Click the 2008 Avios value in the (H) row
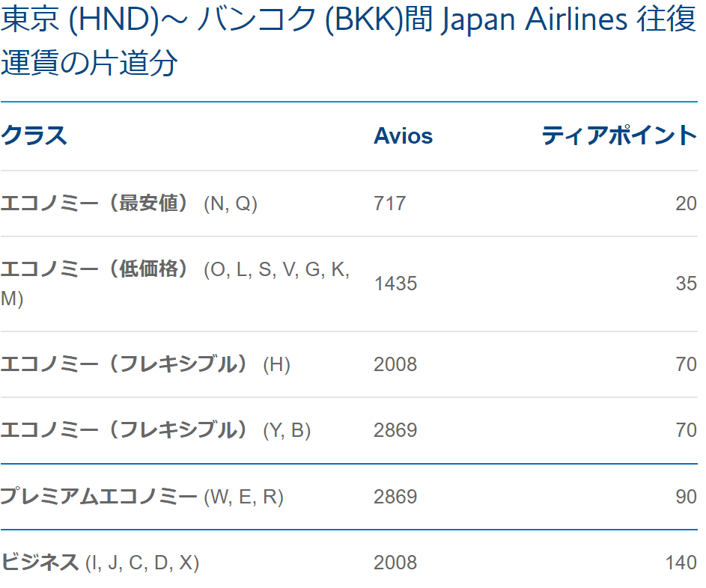The height and width of the screenshot is (588, 706). [395, 364]
